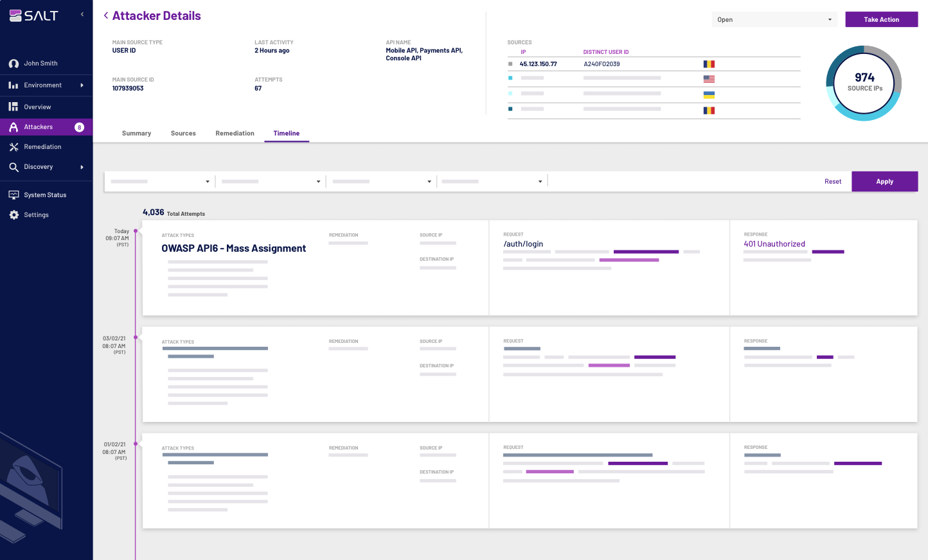Open Settings in the sidebar

coord(46,215)
